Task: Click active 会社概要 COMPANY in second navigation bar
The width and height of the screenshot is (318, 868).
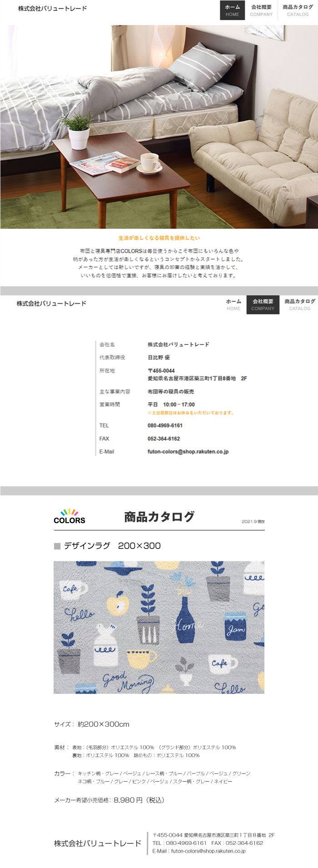Action: (263, 304)
